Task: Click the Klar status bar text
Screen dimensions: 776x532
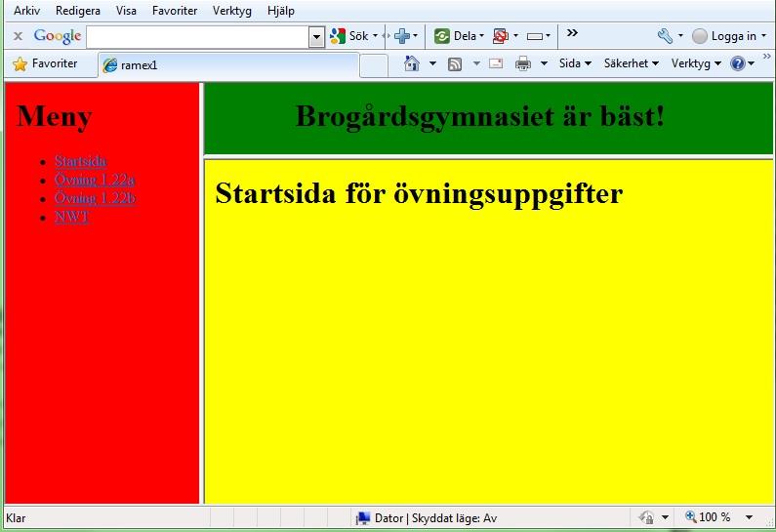Action: [16, 518]
